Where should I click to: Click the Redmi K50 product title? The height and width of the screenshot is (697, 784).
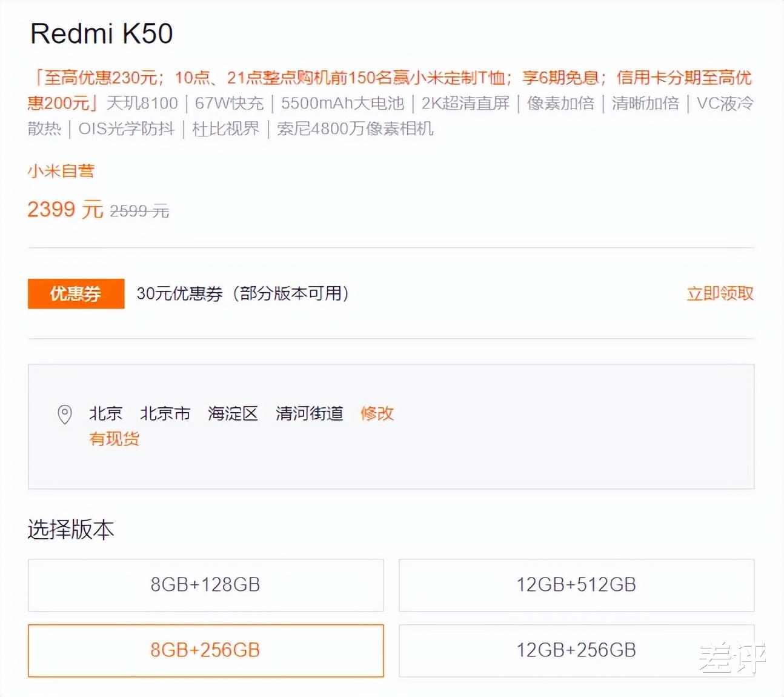(101, 35)
